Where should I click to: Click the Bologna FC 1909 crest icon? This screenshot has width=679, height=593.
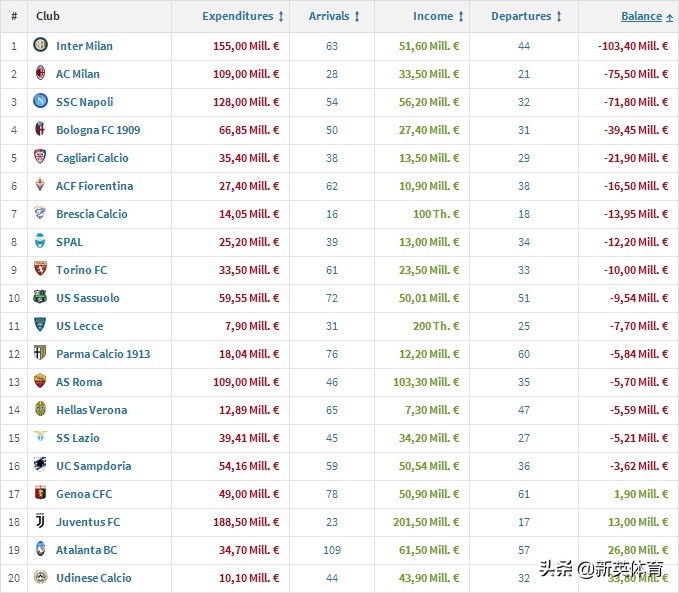click(41, 130)
